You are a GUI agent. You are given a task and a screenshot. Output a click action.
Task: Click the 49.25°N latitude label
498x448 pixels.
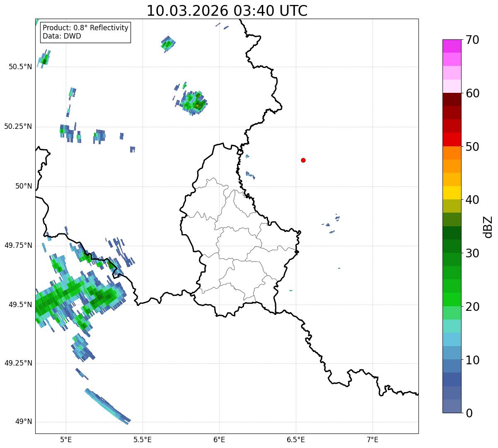[x=18, y=363]
